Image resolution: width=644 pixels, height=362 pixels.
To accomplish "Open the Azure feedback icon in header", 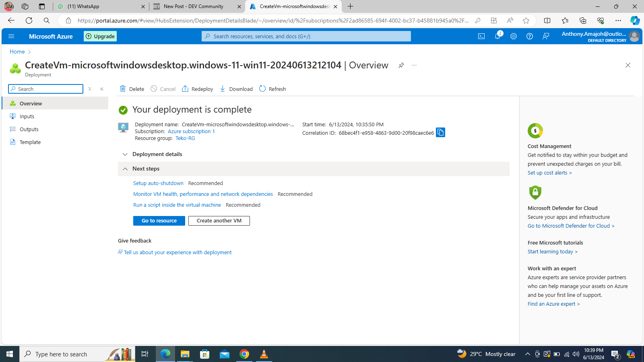I will 546,36.
